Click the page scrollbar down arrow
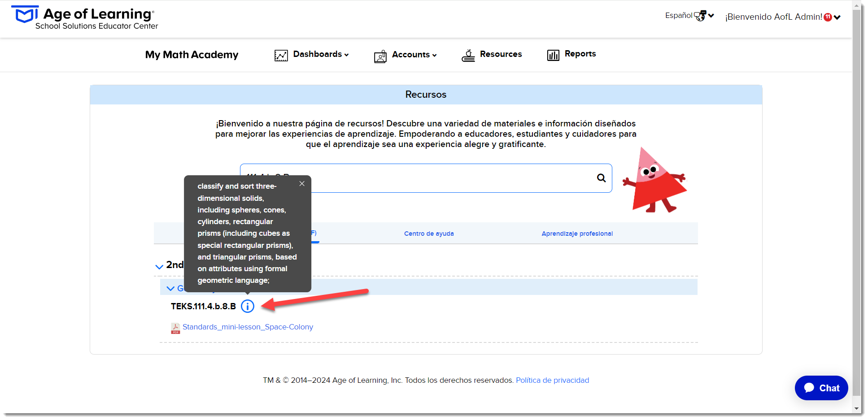The image size is (868, 420). [x=857, y=409]
